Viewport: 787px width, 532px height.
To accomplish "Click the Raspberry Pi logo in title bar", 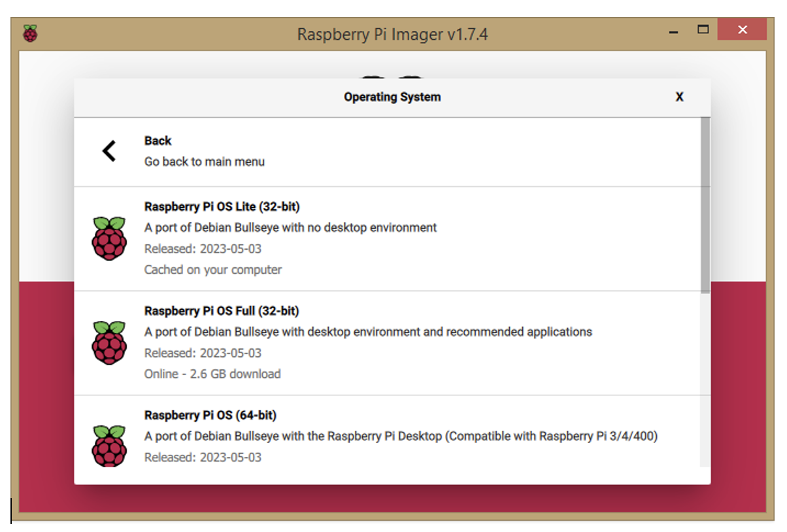I will 30,33.
